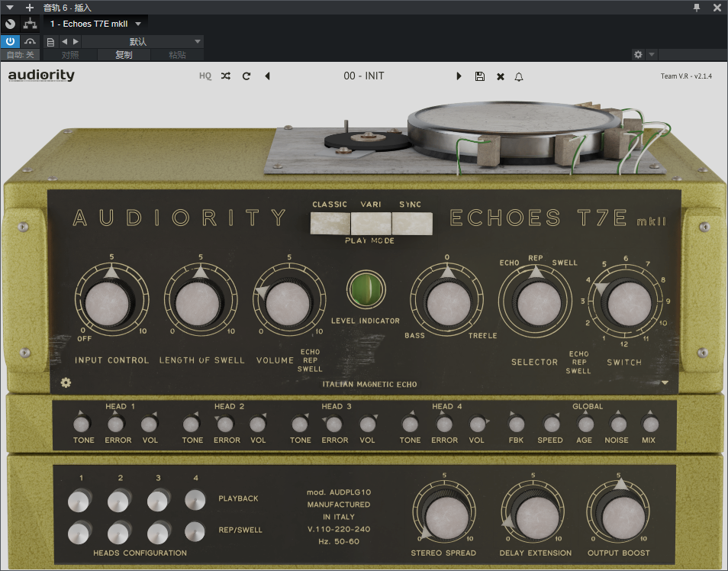The image size is (728, 571).
Task: Select the SYNC play mode button
Action: (412, 224)
